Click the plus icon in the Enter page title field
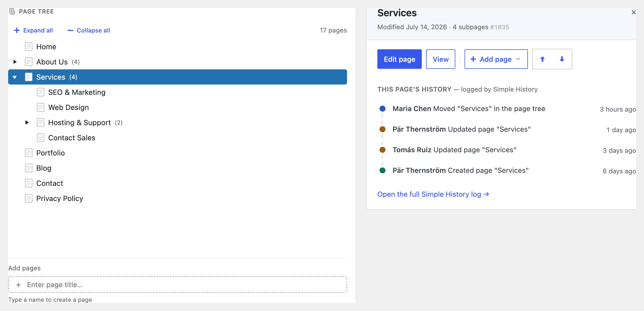 click(x=18, y=285)
